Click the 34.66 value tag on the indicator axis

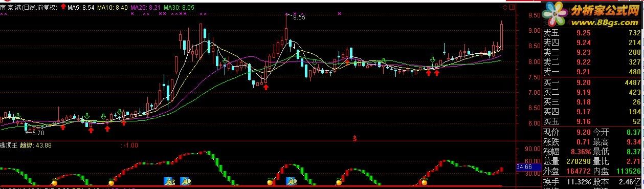coord(525,167)
